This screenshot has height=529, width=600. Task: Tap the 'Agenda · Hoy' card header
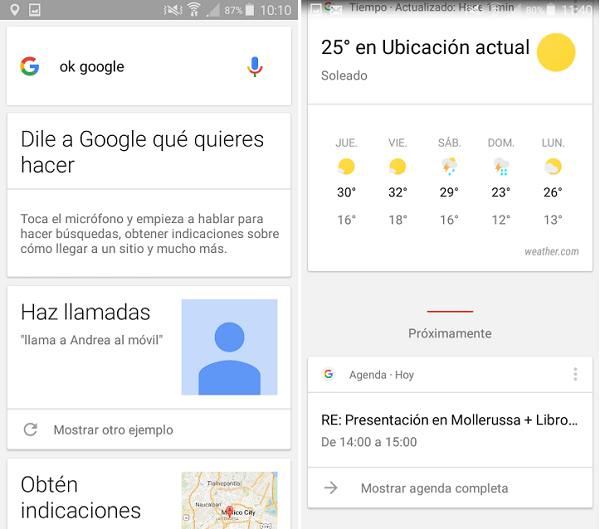[x=450, y=374]
